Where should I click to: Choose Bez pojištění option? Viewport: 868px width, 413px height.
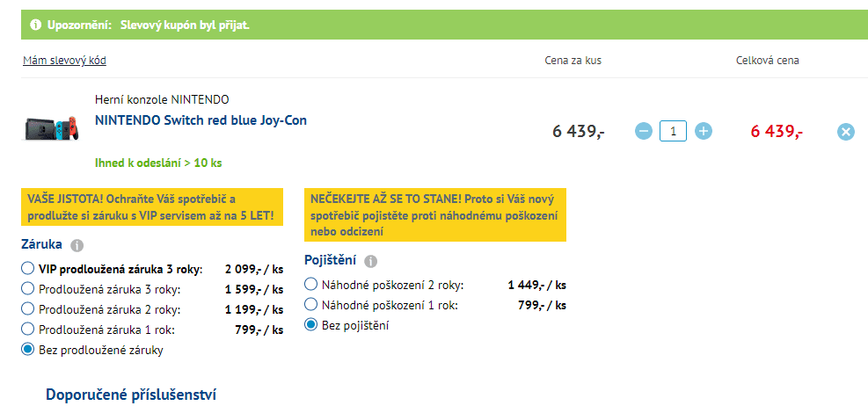(310, 324)
